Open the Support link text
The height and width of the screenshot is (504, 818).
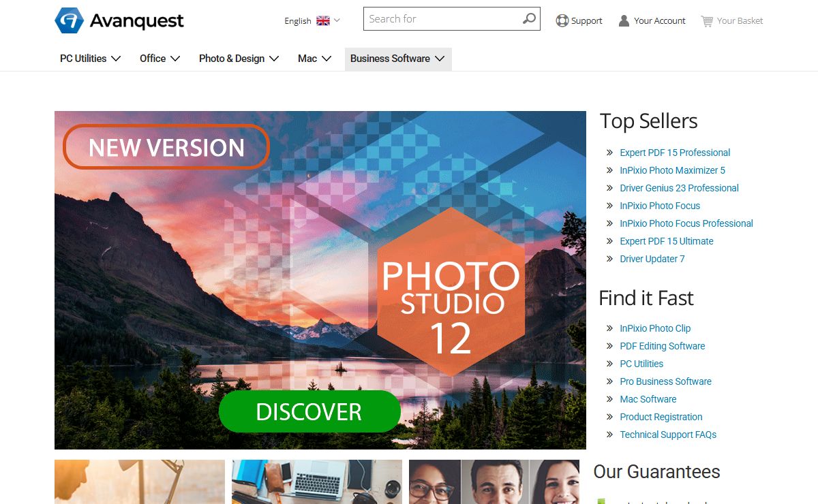click(x=586, y=21)
